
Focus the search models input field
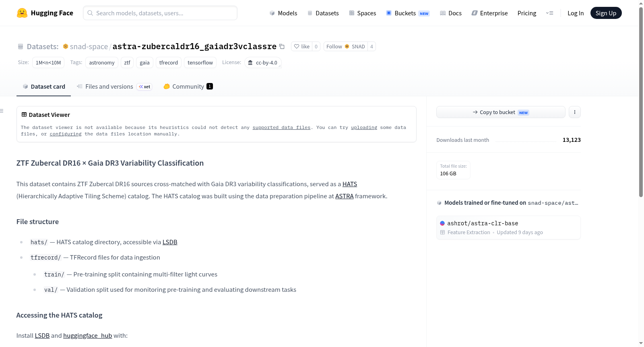[x=160, y=13]
